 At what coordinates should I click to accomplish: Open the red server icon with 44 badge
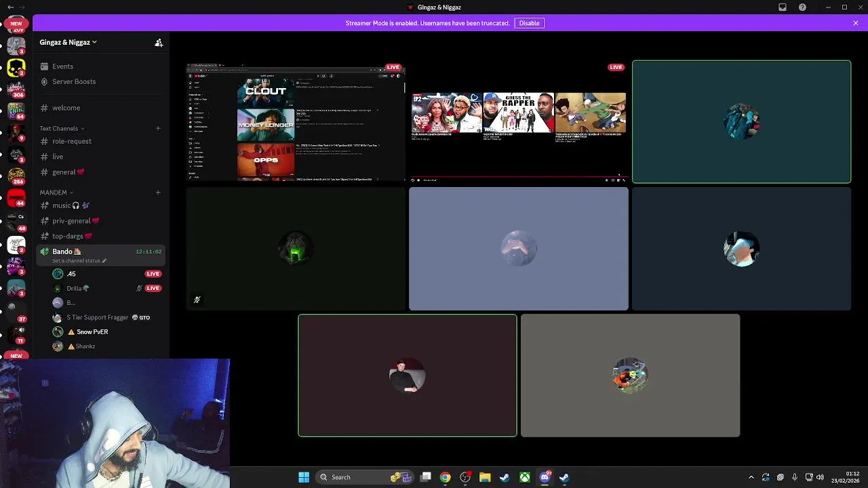click(16, 198)
